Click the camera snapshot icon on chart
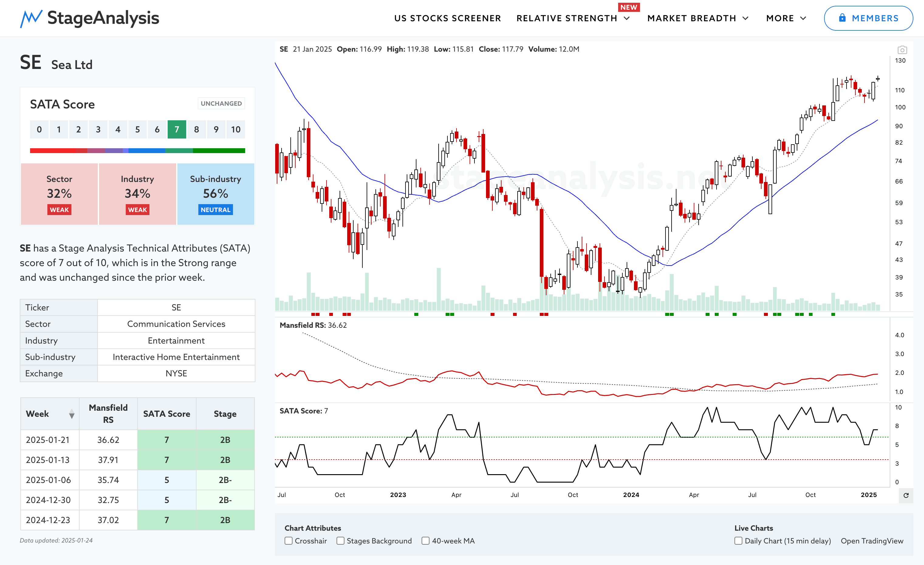 pyautogui.click(x=902, y=50)
